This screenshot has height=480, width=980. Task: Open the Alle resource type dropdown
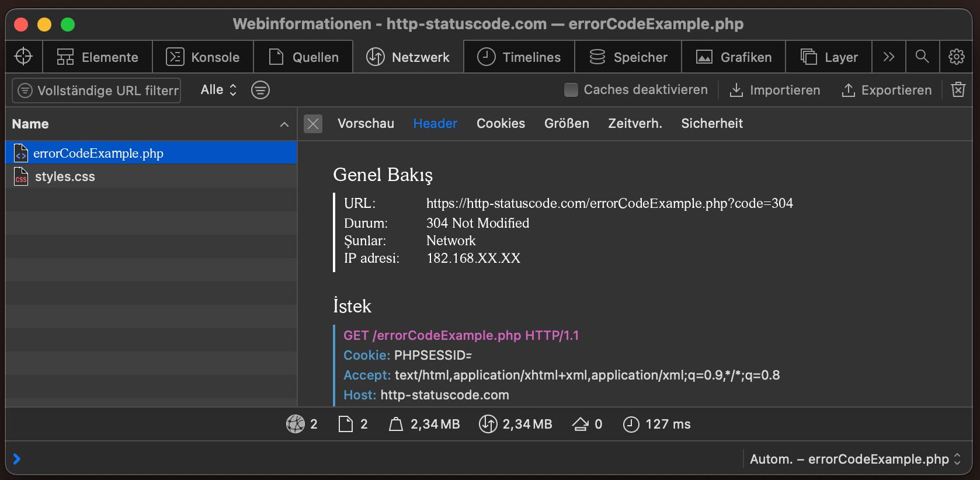click(218, 90)
